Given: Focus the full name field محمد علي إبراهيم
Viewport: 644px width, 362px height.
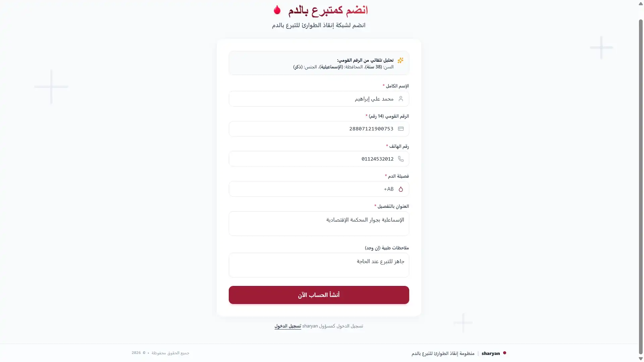Looking at the screenshot, I should (x=319, y=99).
